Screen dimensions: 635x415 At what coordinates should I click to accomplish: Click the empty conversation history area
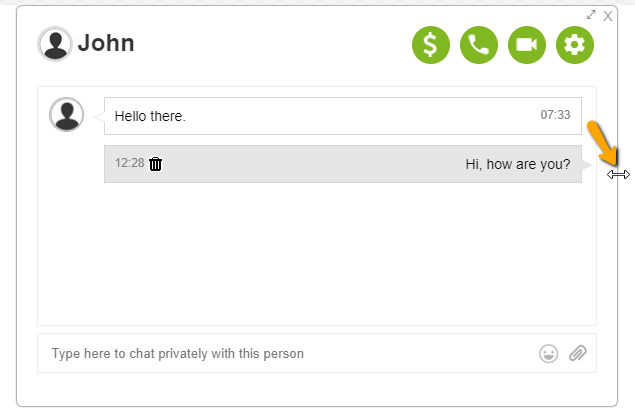coord(316,255)
